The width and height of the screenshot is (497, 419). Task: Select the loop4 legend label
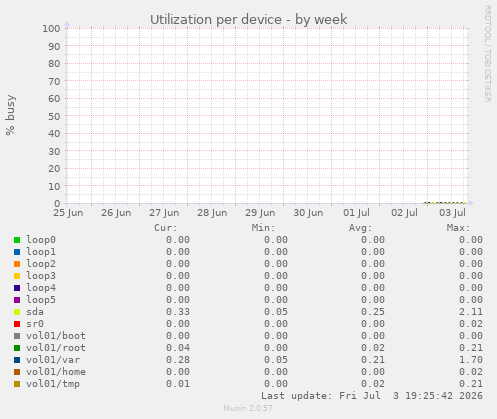coord(41,288)
